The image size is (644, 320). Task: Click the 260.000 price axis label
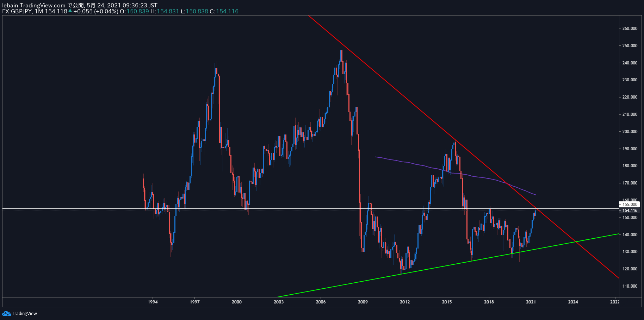(x=630, y=29)
